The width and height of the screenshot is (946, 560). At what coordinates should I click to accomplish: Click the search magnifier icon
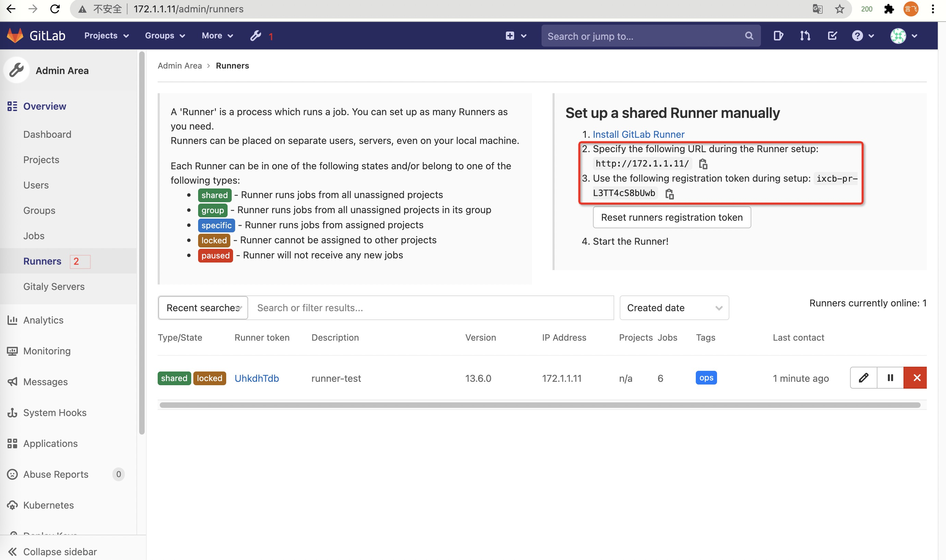tap(749, 36)
